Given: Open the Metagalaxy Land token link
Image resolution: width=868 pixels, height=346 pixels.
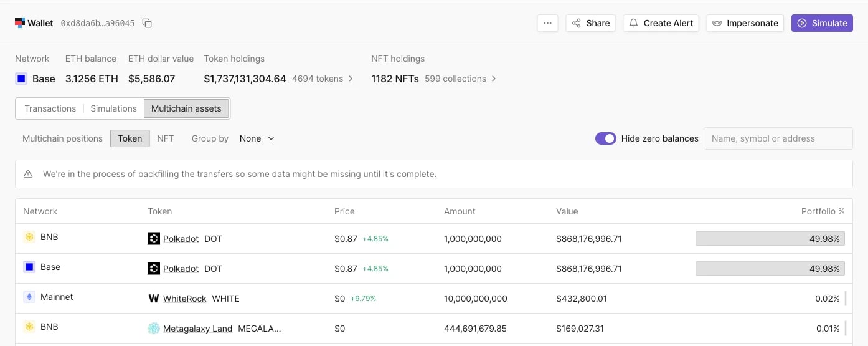Looking at the screenshot, I should click(197, 329).
